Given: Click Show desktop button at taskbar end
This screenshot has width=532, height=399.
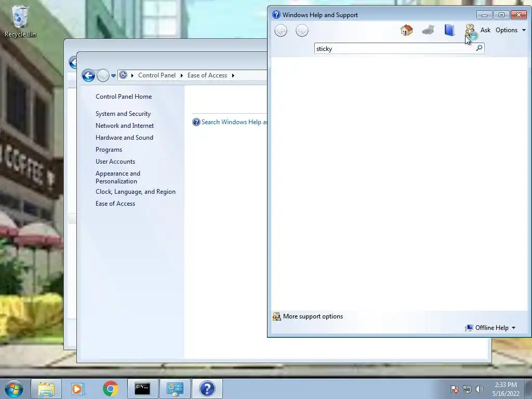Looking at the screenshot, I should click(x=528, y=389).
